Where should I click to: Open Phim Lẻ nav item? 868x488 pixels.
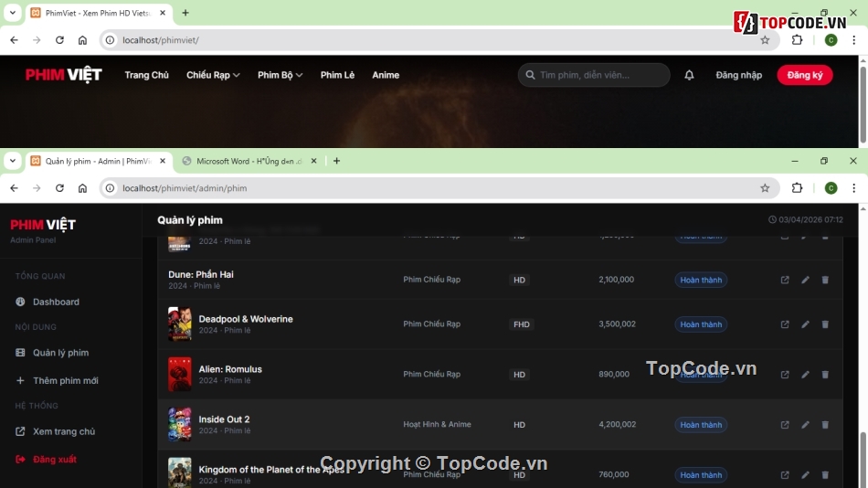click(338, 75)
